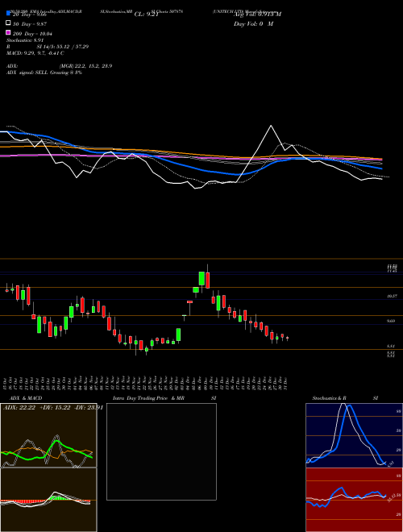
Task: Click the ADX (MGR) 22.2, 15.2, 23.9 line
Action: click(60, 66)
